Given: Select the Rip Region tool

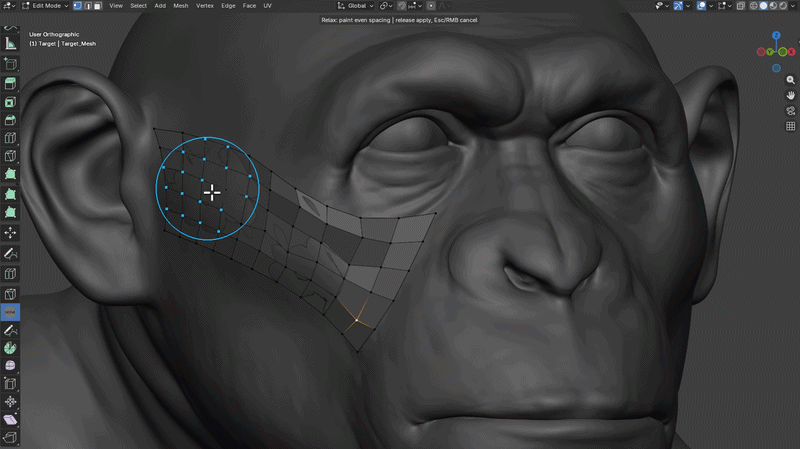Looking at the screenshot, I should click(10, 437).
